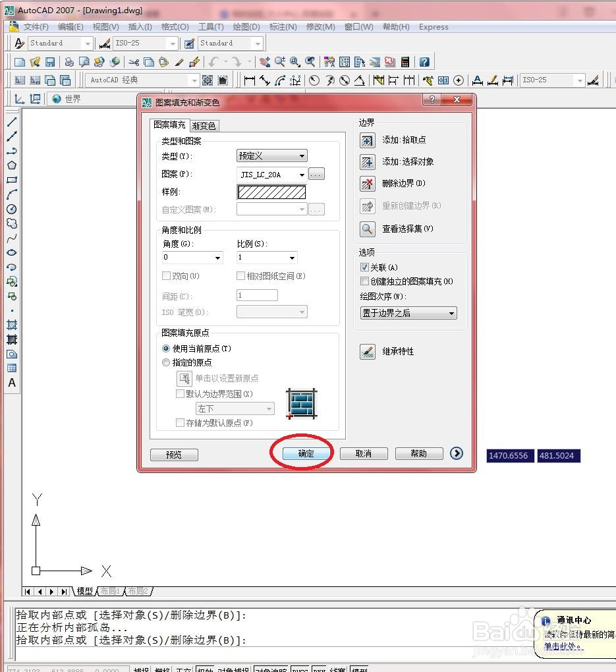Click pattern browse ellipsis button beside JIS_LC_20A
Viewport: 616px width, 672px height.
click(317, 174)
